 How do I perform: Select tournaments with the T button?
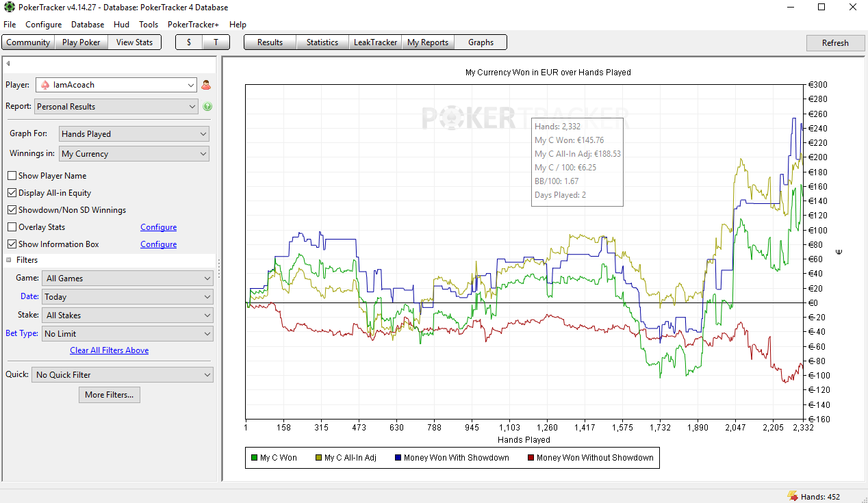(216, 42)
